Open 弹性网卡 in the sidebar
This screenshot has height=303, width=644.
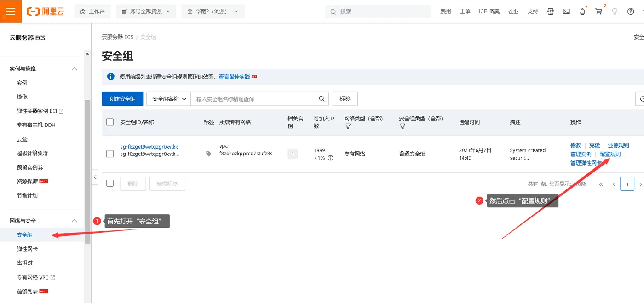(x=27, y=249)
